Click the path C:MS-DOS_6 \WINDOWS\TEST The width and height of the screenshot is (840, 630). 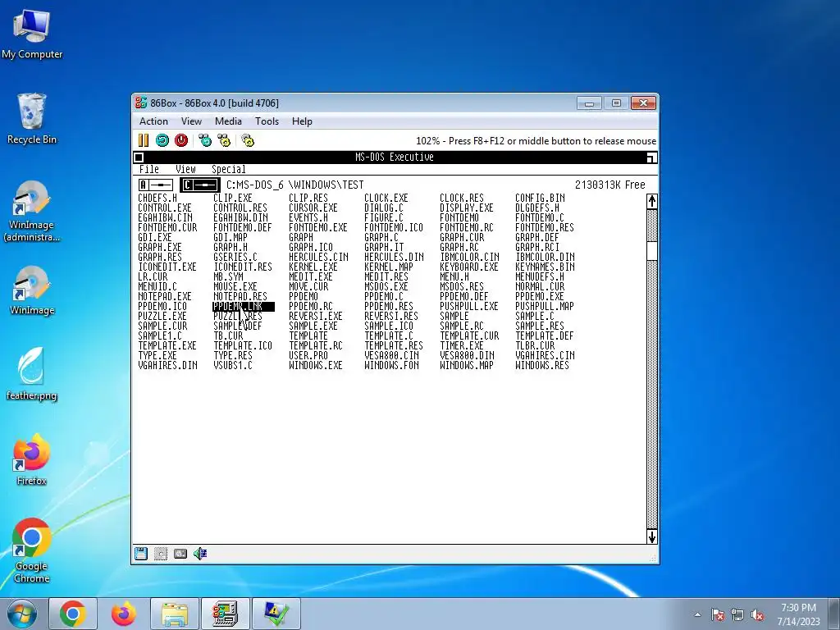(294, 185)
